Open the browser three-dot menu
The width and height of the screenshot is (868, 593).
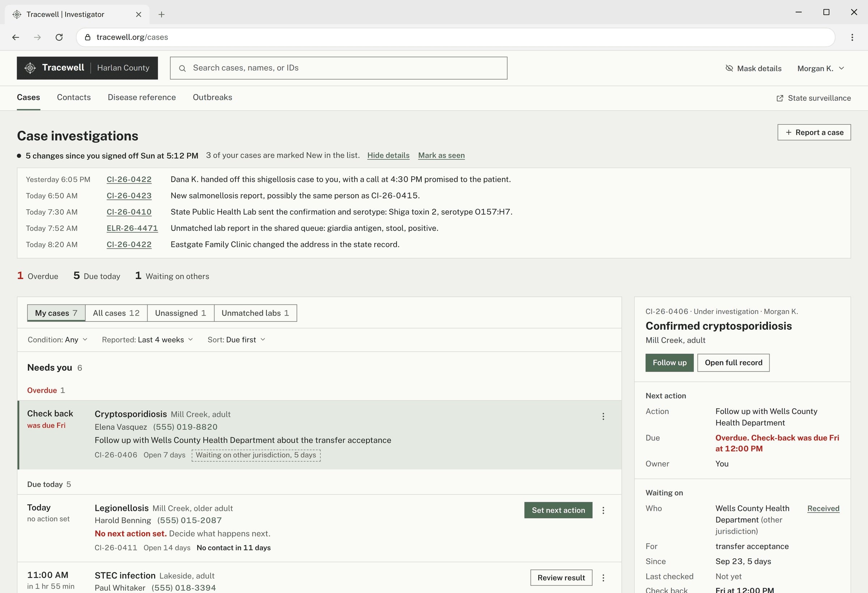(852, 37)
